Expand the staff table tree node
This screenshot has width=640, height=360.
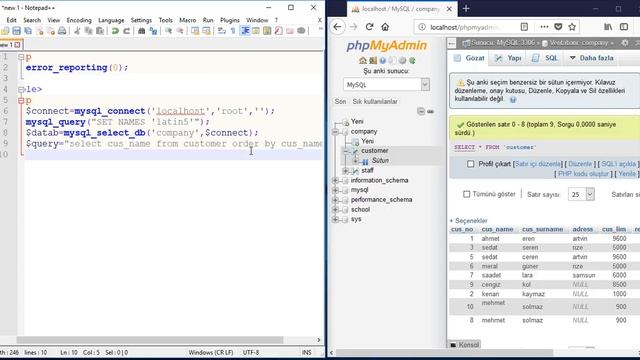345,171
